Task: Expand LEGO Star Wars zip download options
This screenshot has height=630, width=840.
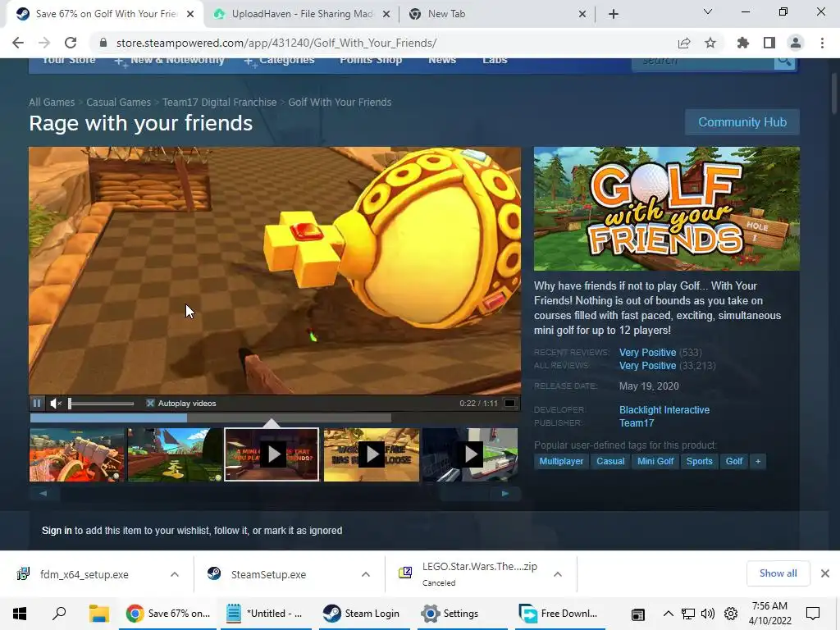Action: tap(558, 574)
